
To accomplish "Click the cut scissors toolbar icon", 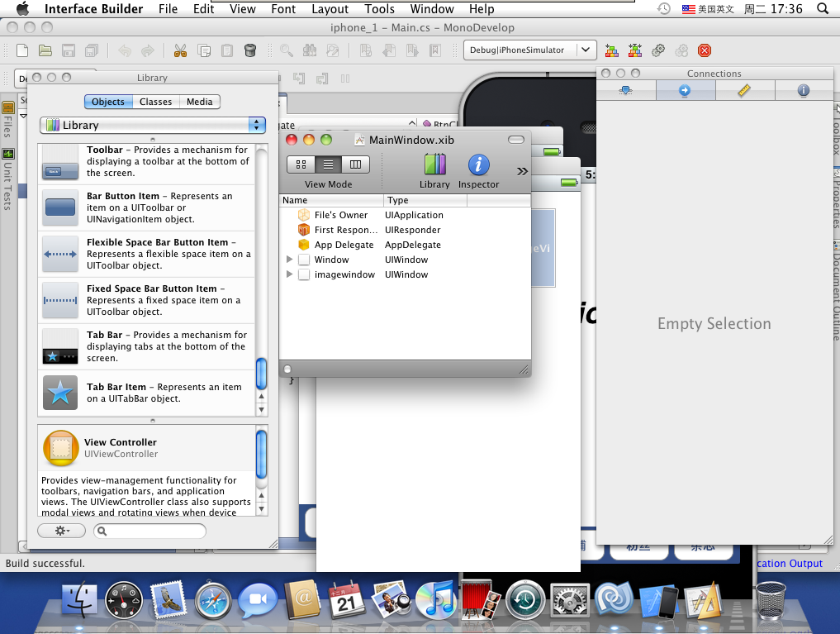I will (x=180, y=50).
